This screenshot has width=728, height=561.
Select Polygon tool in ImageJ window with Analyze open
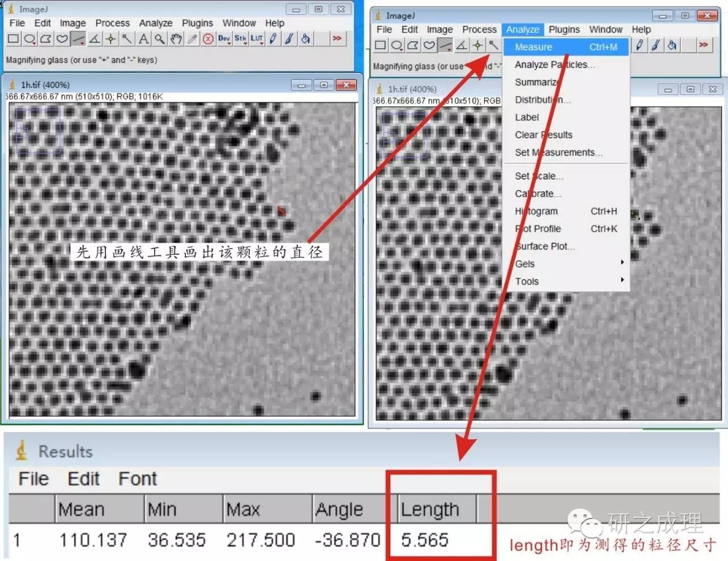413,45
